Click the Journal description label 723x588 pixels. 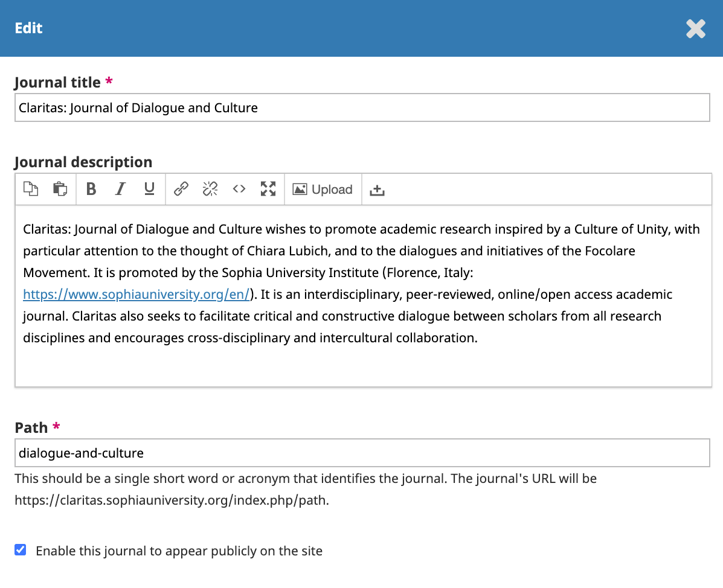[x=83, y=162]
